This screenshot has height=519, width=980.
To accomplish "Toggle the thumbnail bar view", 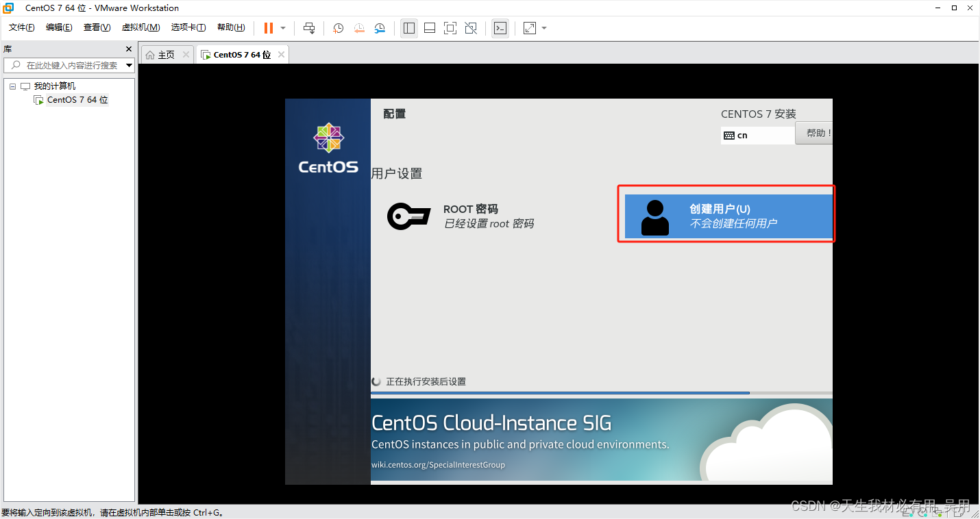I will click(x=430, y=28).
